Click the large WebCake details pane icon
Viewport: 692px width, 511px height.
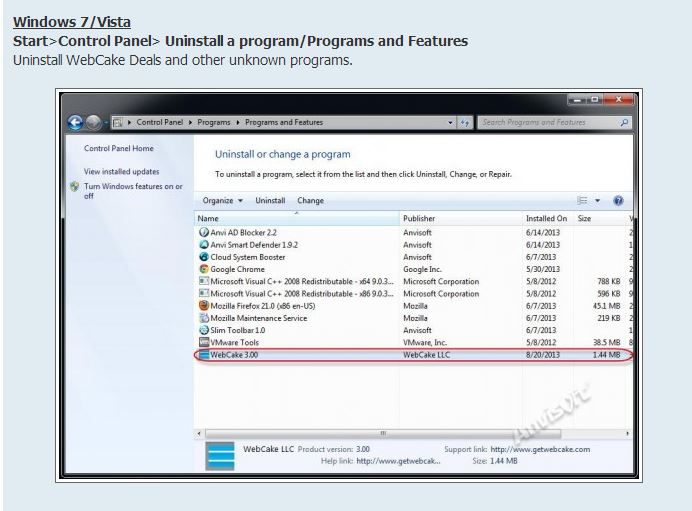220,456
